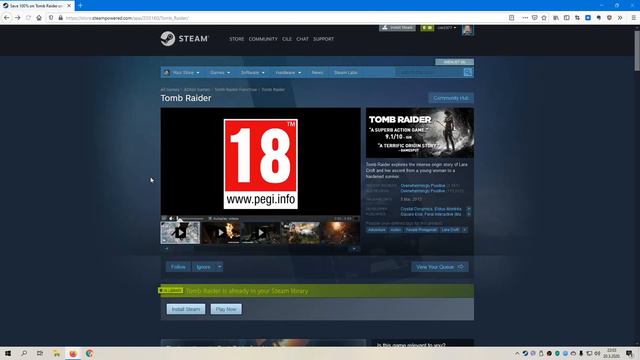Viewport: 640px width, 360px height.
Task: Select the third trailer thumbnail
Action: click(260, 233)
